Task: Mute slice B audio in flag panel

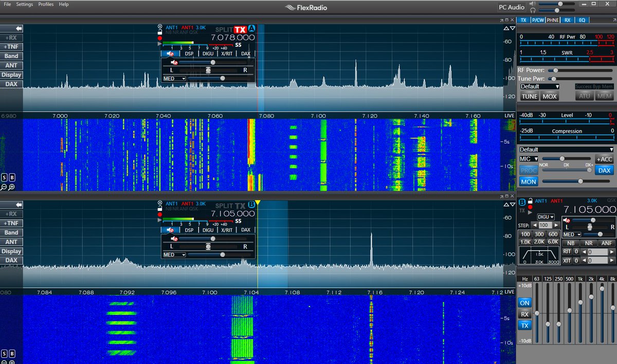Action: [x=174, y=239]
